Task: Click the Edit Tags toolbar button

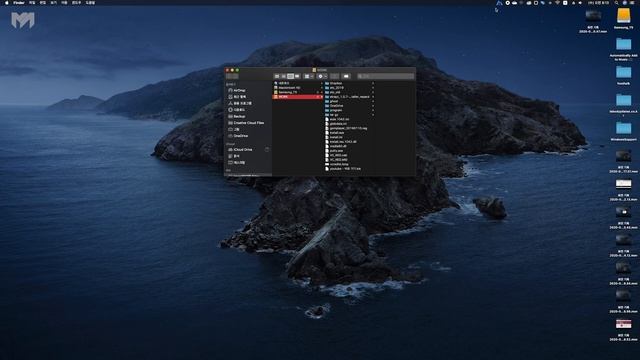Action: [346, 76]
